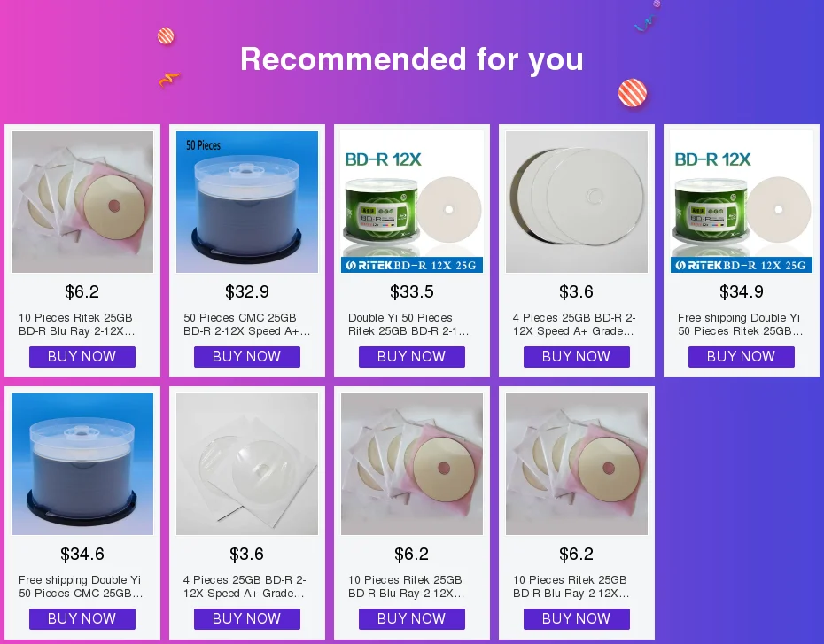Click BUY NOW for the $33.5 Double Yi item
The height and width of the screenshot is (644, 824).
412,357
